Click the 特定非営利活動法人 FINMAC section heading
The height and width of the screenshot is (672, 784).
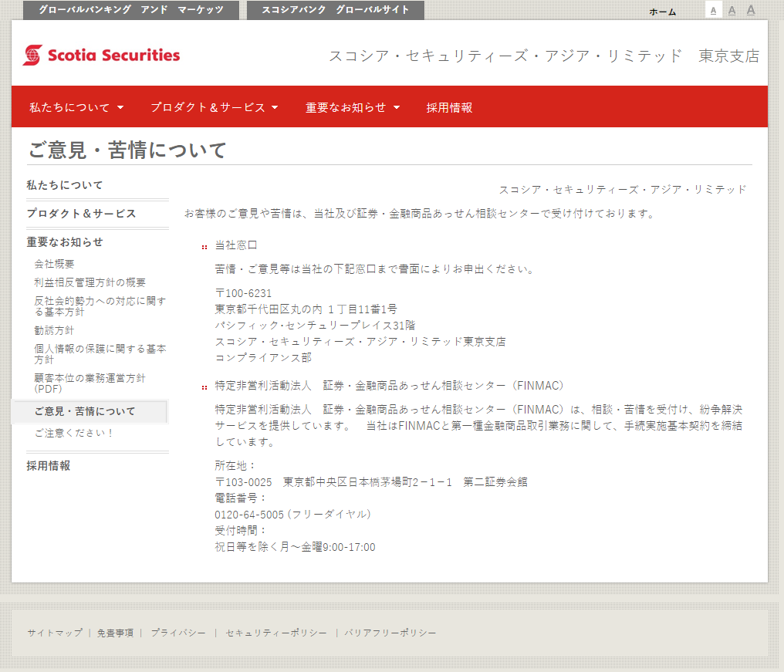pyautogui.click(x=390, y=386)
